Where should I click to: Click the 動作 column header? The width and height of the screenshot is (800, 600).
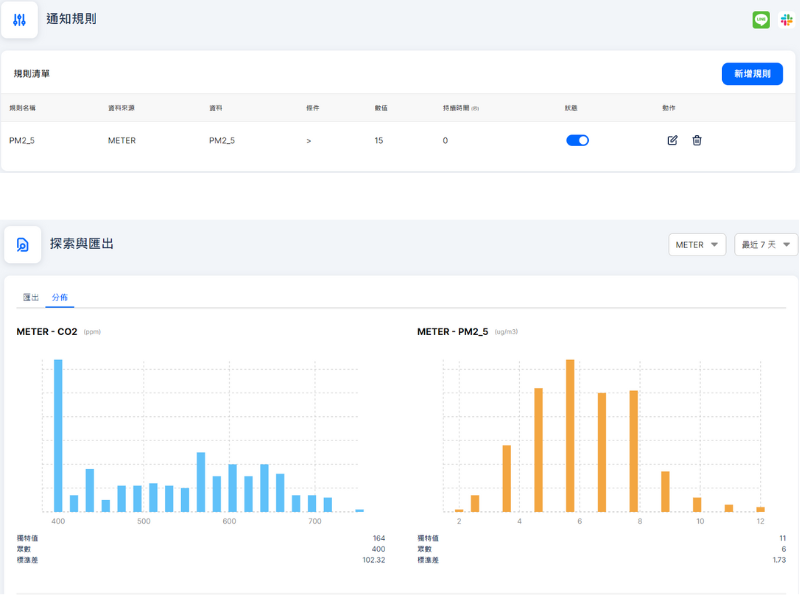point(669,108)
